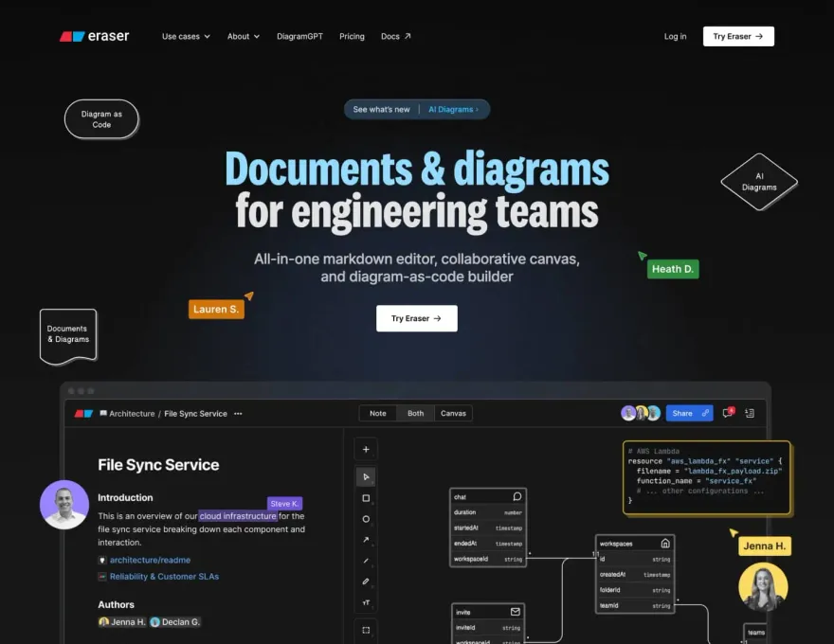Open the Docs external link
Screen dimensions: 834x644
(x=396, y=36)
